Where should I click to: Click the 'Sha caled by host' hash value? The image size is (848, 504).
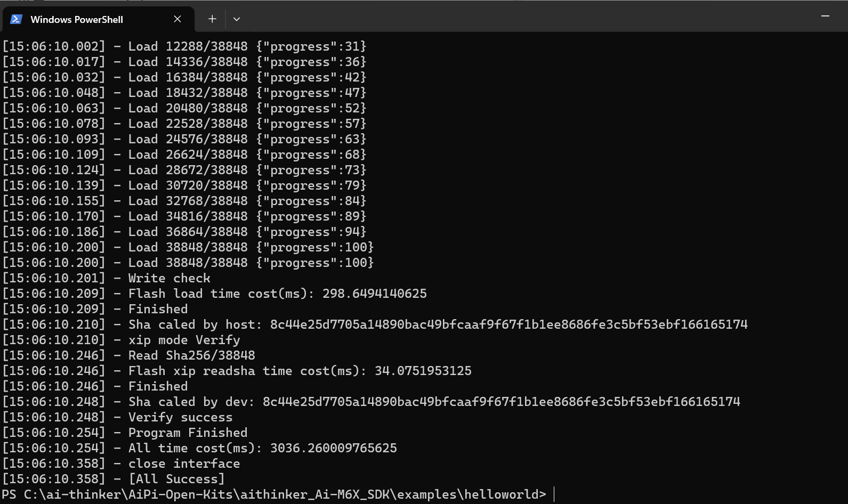point(508,324)
